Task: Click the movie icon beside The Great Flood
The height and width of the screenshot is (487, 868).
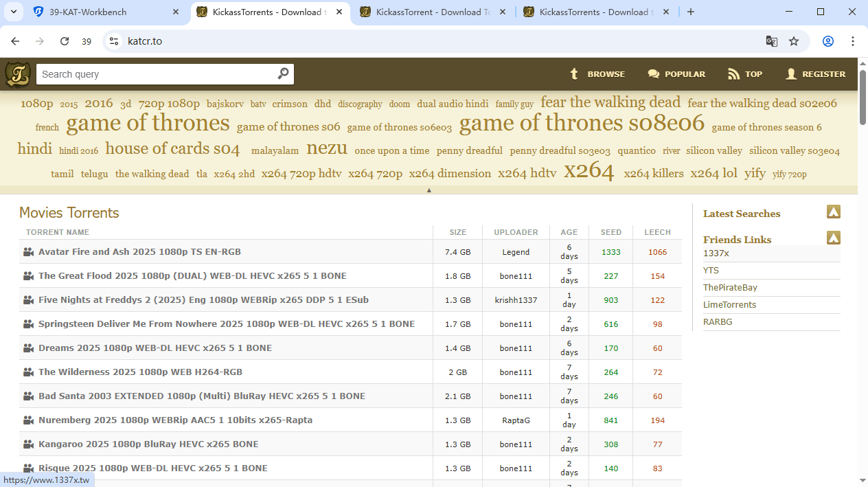Action: pos(28,276)
